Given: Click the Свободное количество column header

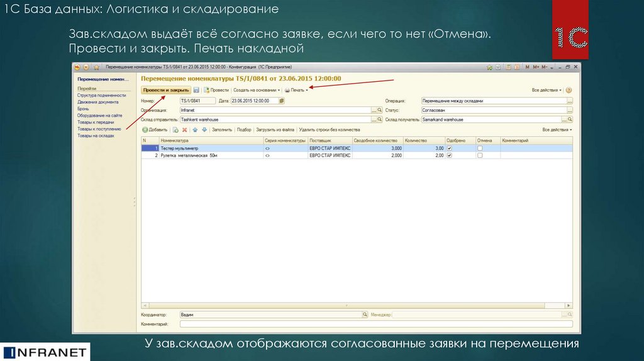Looking at the screenshot, I should 377,140.
